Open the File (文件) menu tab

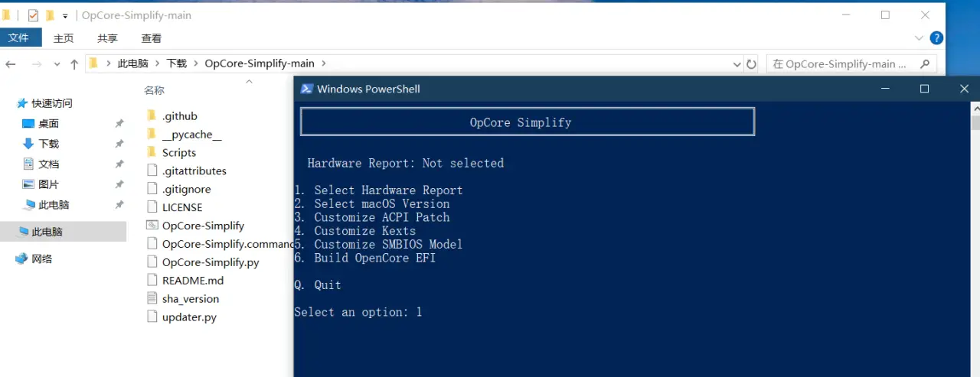coord(18,38)
